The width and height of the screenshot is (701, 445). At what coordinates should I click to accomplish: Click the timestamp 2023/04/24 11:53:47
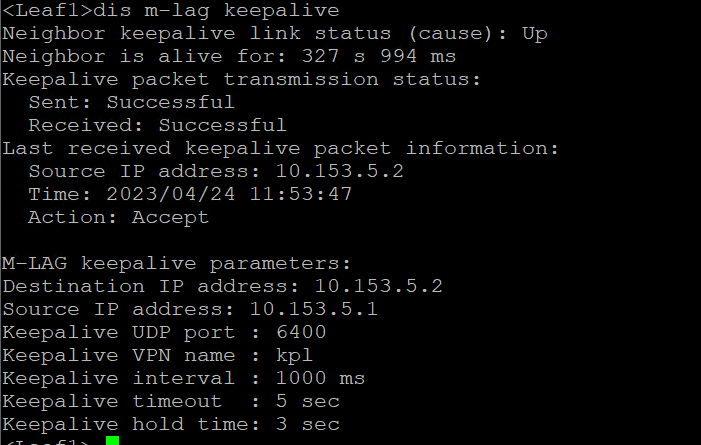pyautogui.click(x=229, y=194)
